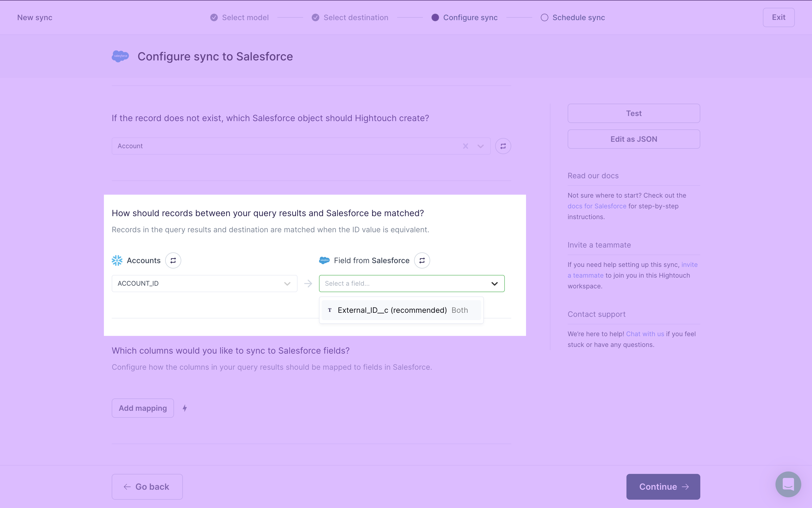Click the completed Select model step indicator
Image resolution: width=812 pixels, height=508 pixels.
(x=240, y=17)
